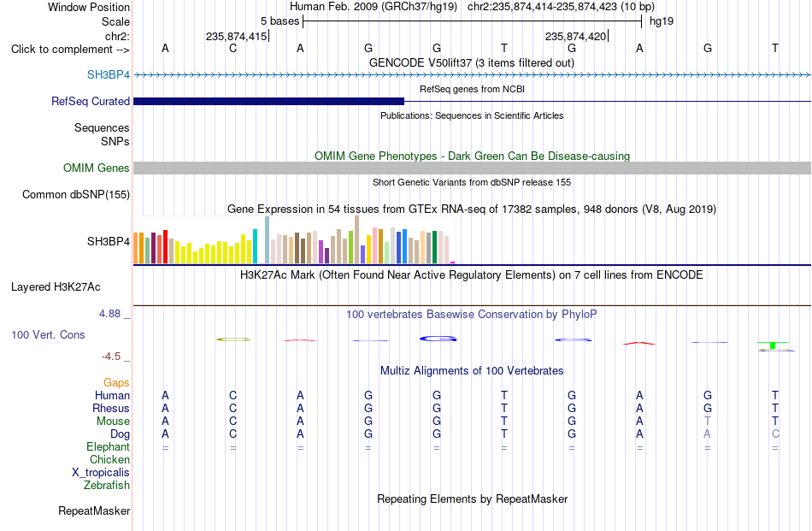812x531 pixels.
Task: Click the thick RefSeq Curated exon bar
Action: point(268,101)
